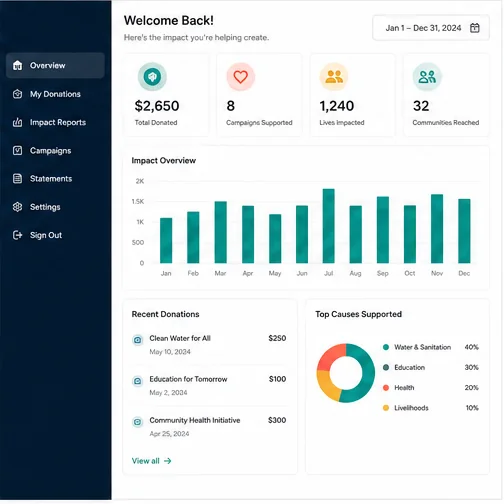Screen dimensions: 504x504
Task: Click the Overview home icon in sidebar
Action: (x=17, y=65)
